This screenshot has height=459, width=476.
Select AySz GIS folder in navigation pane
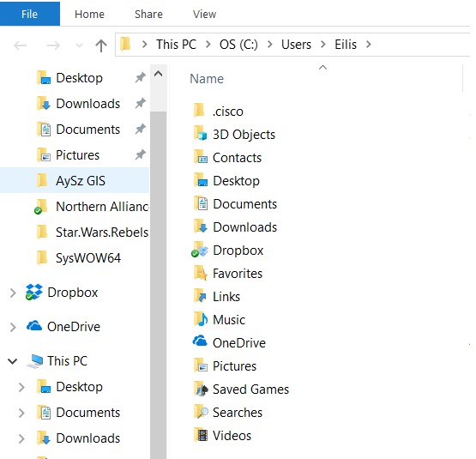coord(75,180)
